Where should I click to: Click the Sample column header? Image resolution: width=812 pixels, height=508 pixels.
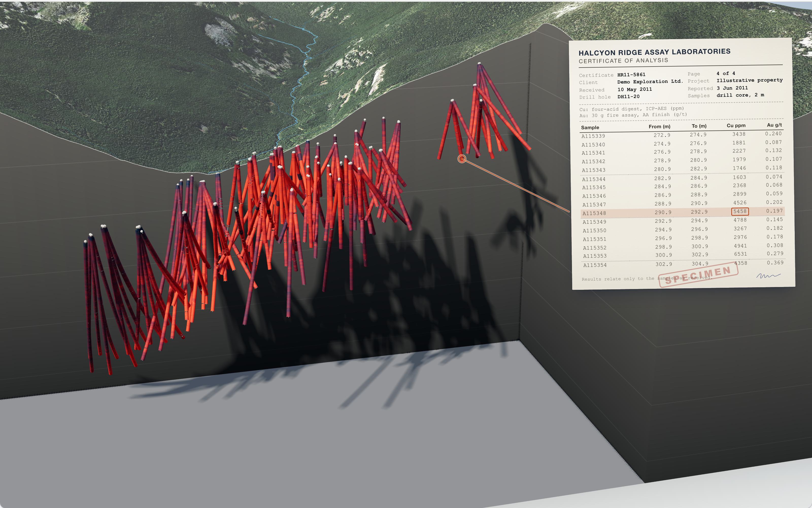[x=590, y=128]
